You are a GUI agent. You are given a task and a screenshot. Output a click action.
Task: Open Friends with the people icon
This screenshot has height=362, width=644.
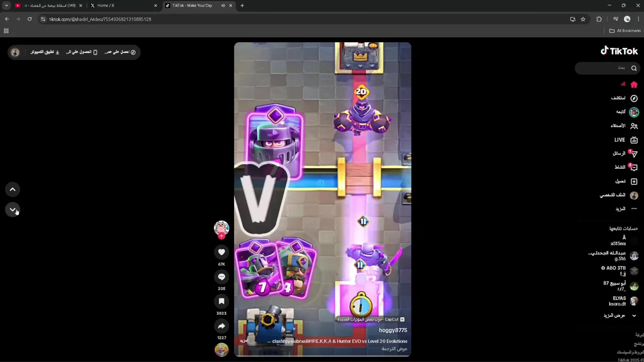pos(634,126)
